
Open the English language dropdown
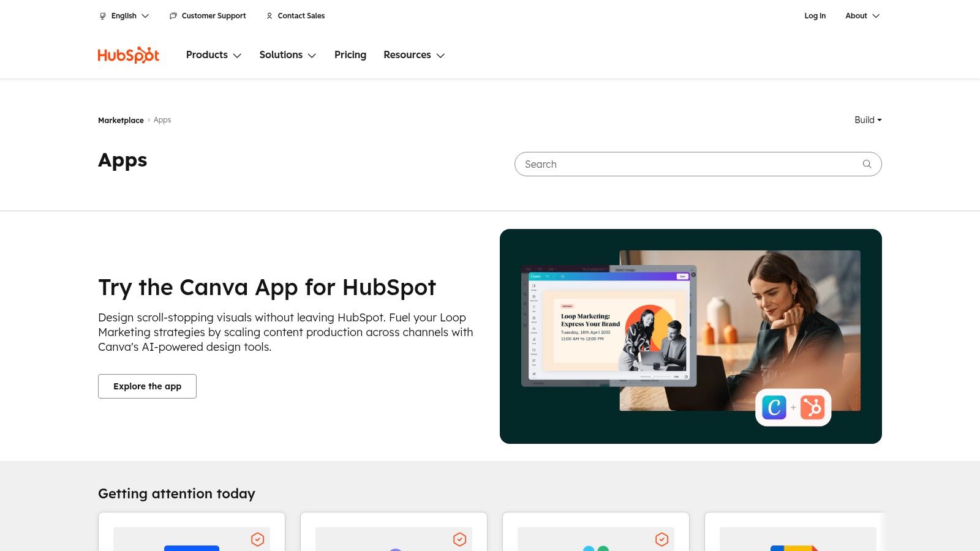pos(124,16)
